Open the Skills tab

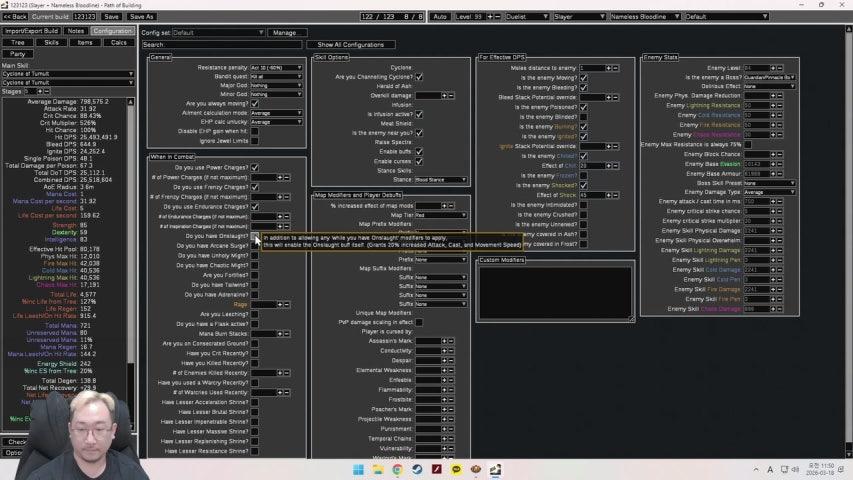52,42
